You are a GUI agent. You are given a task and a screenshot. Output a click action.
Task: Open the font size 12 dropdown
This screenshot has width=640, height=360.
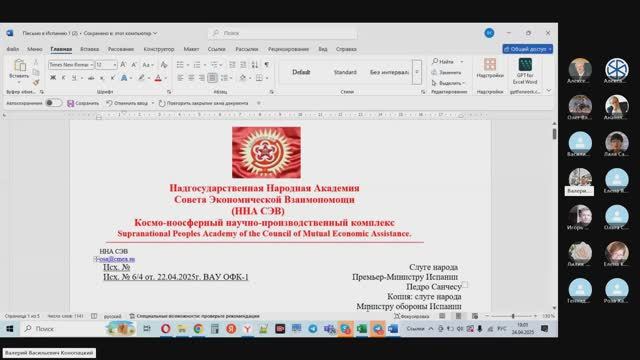115,65
